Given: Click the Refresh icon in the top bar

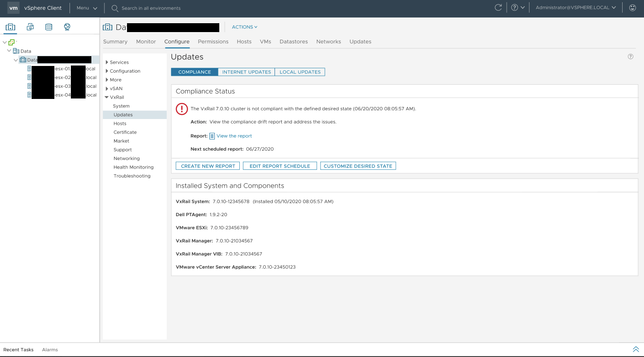Looking at the screenshot, I should (498, 7).
